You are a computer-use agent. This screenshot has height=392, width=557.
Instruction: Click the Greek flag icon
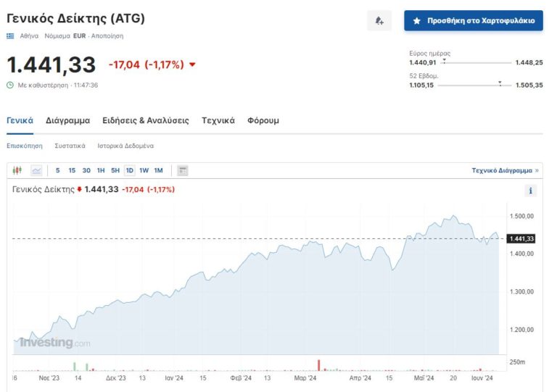click(x=10, y=36)
